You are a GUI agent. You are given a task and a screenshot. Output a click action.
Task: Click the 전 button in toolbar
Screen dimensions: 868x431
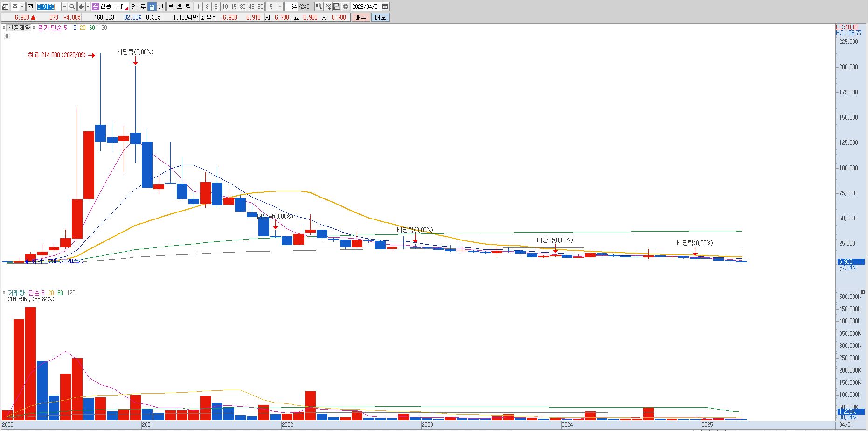pyautogui.click(x=30, y=7)
